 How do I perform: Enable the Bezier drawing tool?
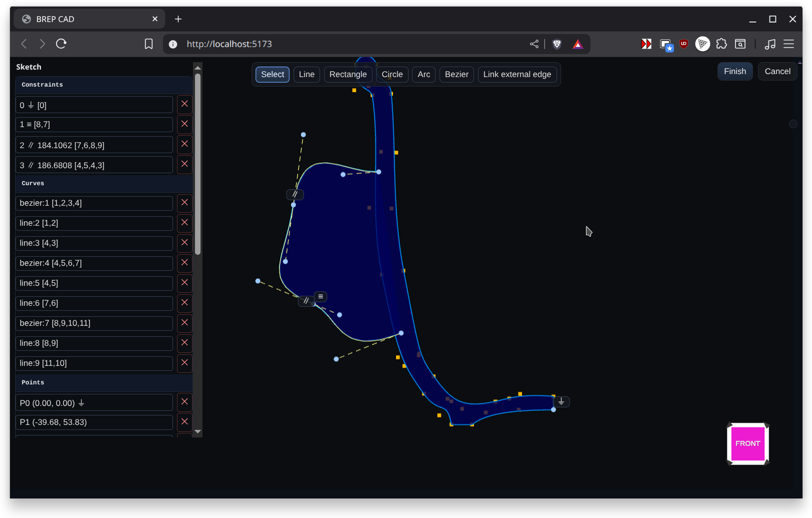click(x=456, y=75)
